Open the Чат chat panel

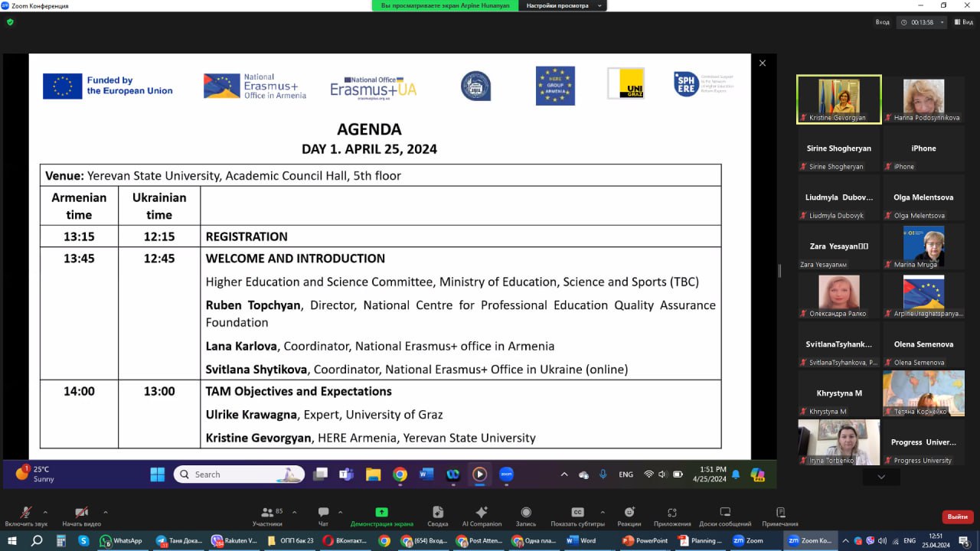pos(323,513)
